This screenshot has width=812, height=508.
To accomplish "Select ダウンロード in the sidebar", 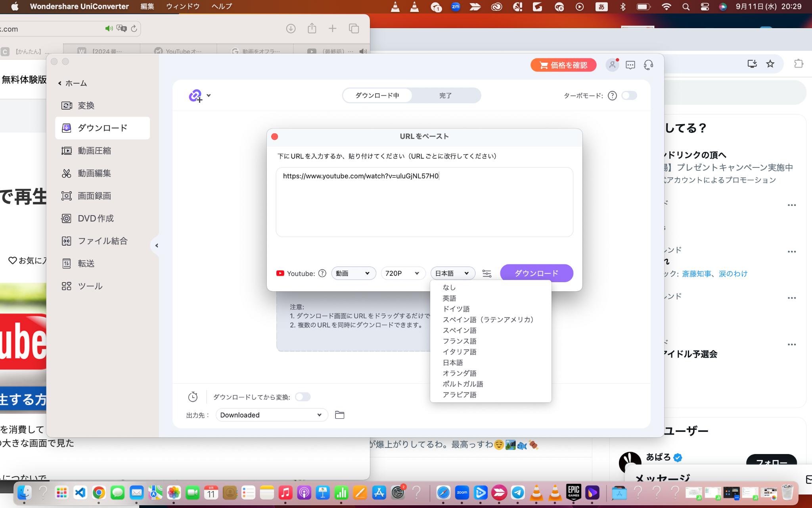I will [102, 128].
